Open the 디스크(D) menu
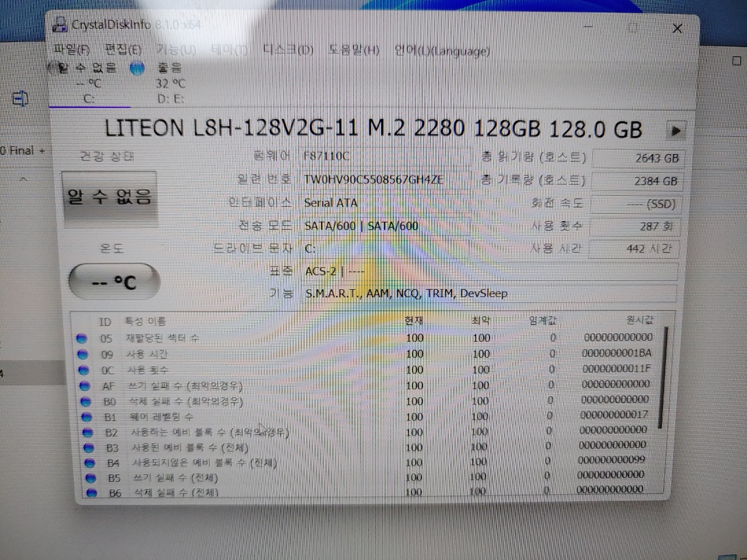Viewport: 747px width, 560px height. 288,50
